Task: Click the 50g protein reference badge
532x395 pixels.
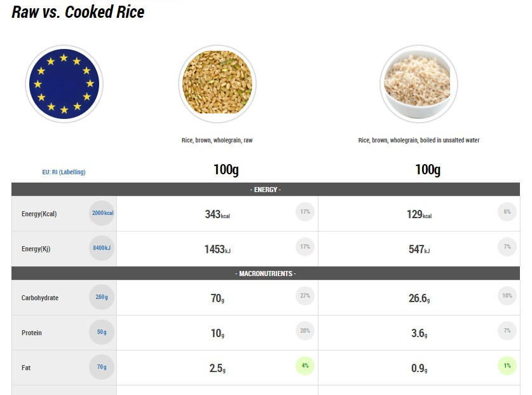Action: (x=102, y=332)
